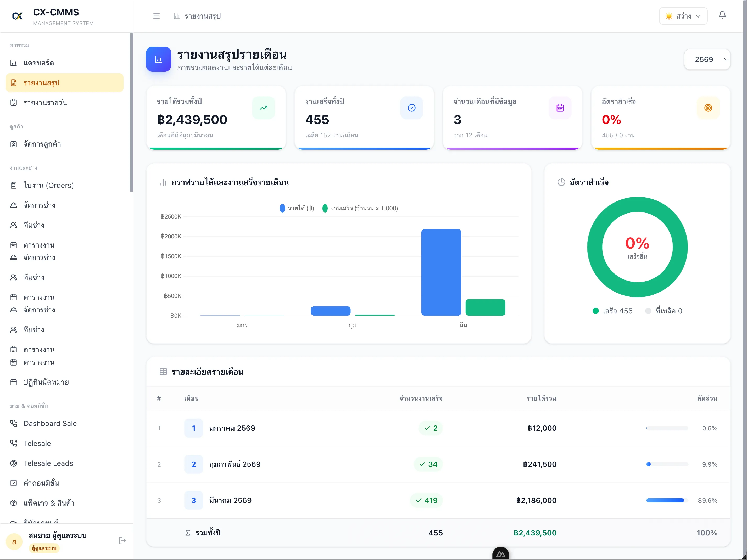
Task: Open the 2569 year dropdown
Action: coord(707,59)
